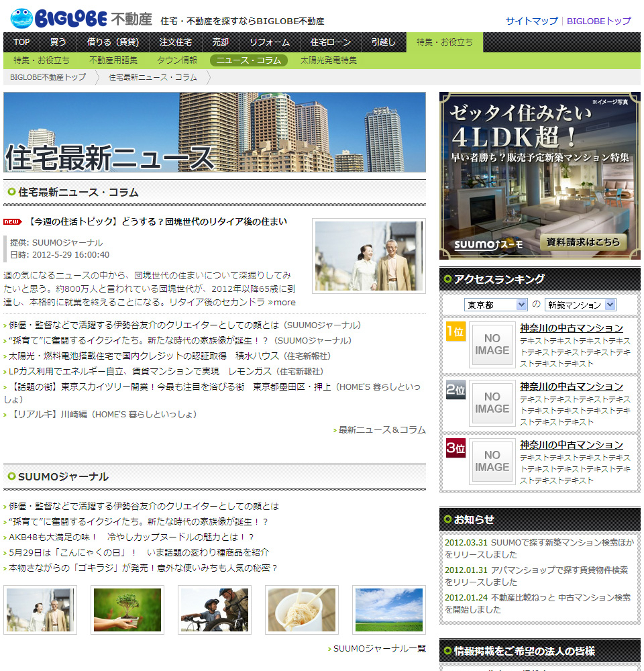
Task: Click the SUUMOジャーナル一覧 link
Action: point(380,649)
